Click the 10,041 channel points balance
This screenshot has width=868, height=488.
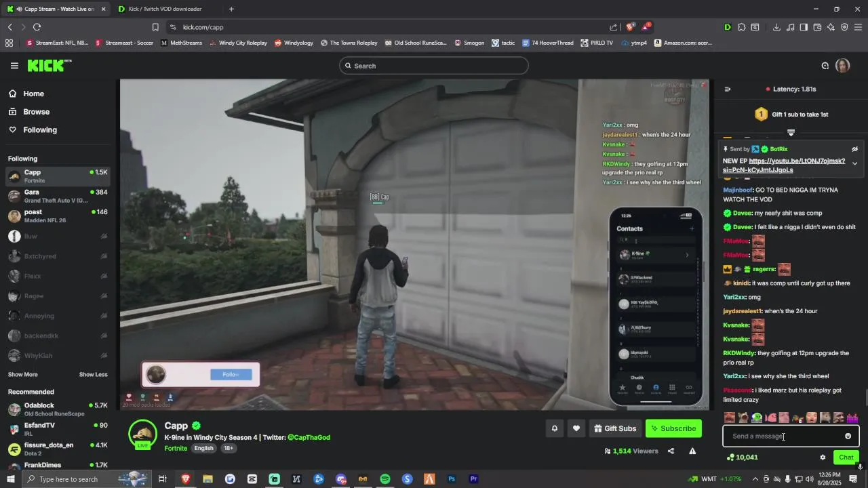pyautogui.click(x=742, y=457)
